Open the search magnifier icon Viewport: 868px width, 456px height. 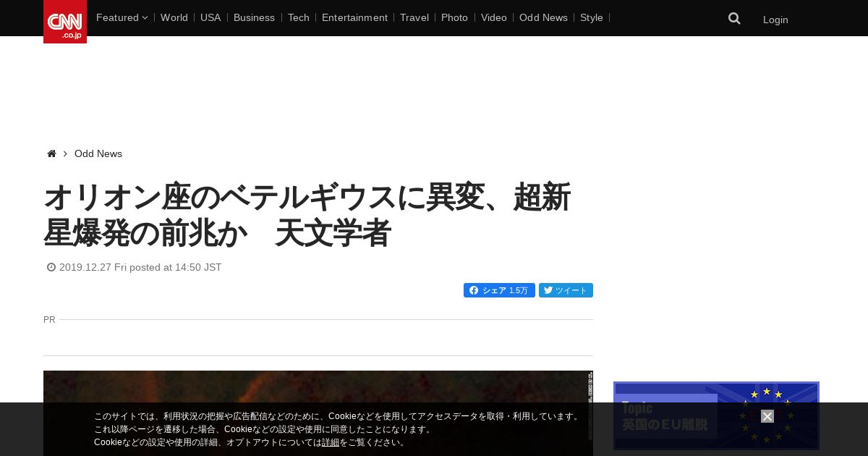pos(734,19)
